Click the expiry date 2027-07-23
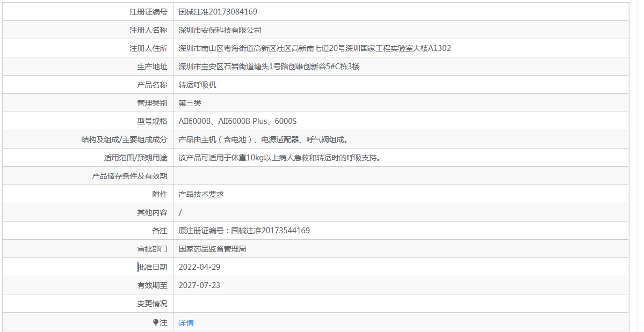 pos(199,285)
